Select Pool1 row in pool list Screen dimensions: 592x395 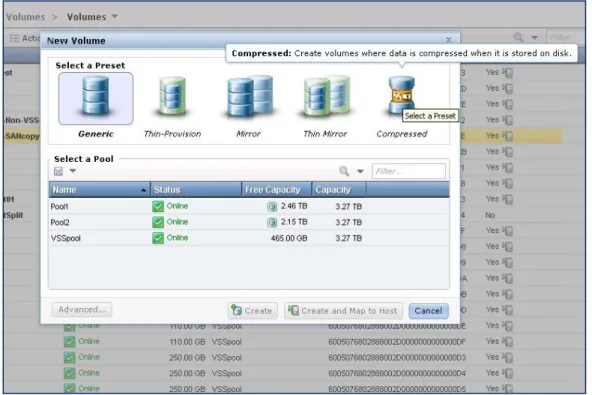[249, 206]
